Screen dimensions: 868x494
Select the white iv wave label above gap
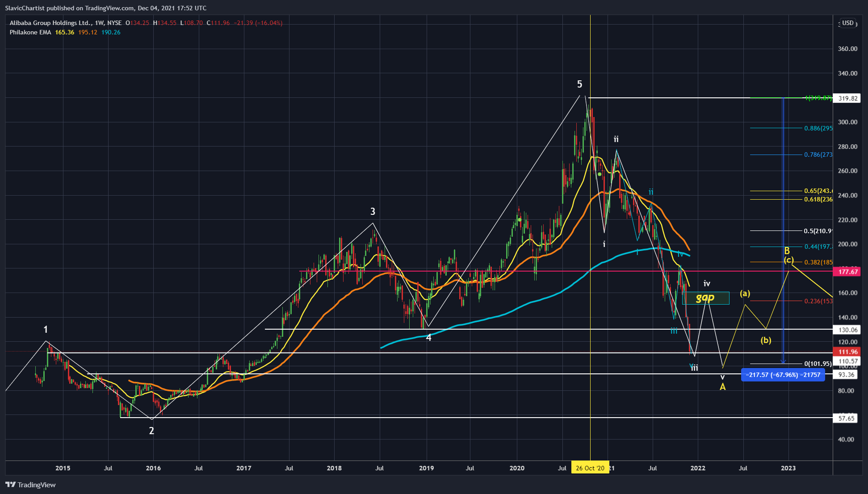coord(707,283)
